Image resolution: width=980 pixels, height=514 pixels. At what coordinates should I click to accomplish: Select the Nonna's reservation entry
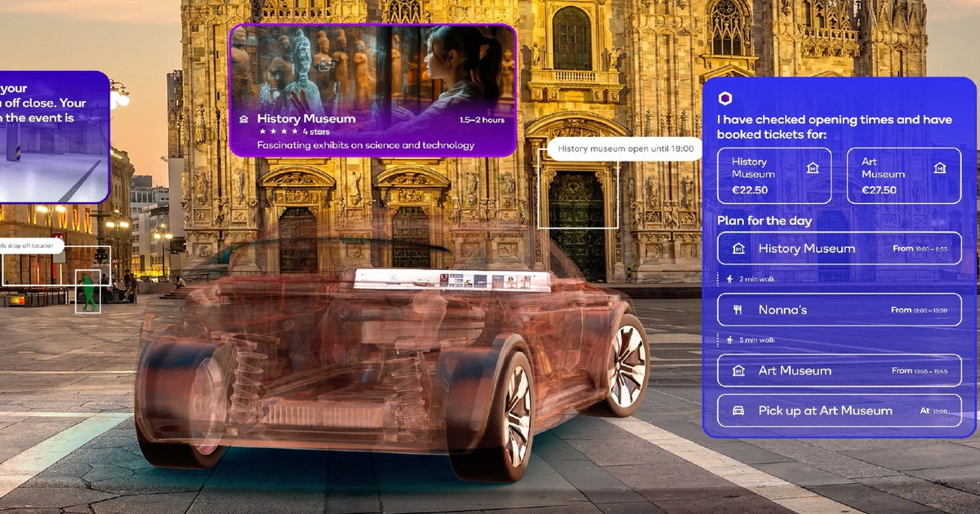840,309
